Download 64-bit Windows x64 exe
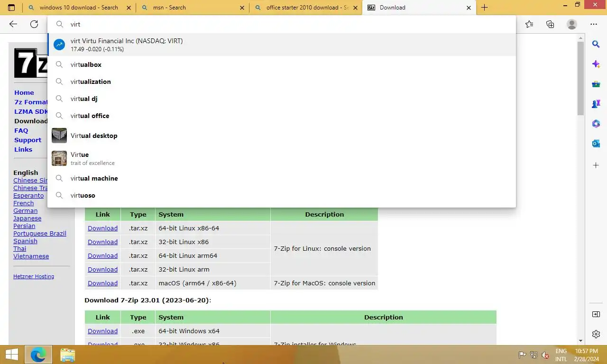 (x=102, y=331)
